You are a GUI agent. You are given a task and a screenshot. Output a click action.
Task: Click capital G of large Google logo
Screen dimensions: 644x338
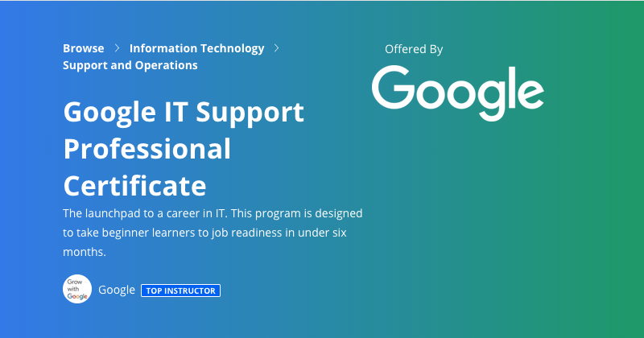tap(393, 87)
